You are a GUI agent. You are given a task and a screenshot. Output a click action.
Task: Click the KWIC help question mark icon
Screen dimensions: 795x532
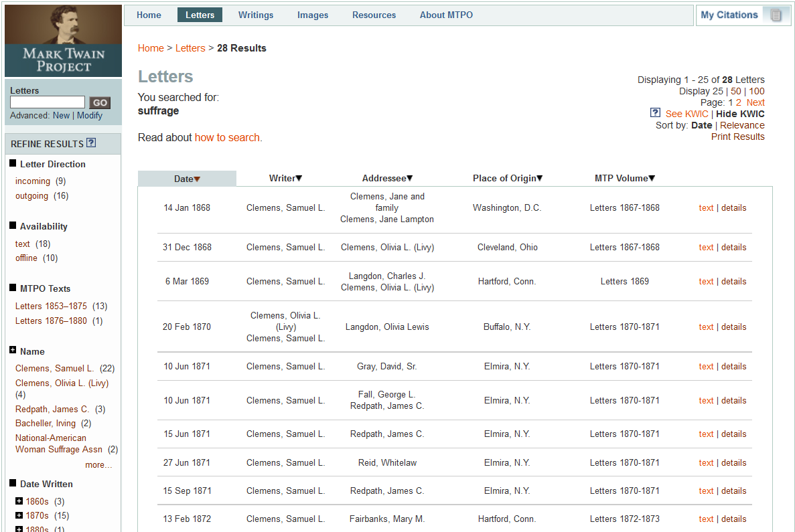click(655, 113)
